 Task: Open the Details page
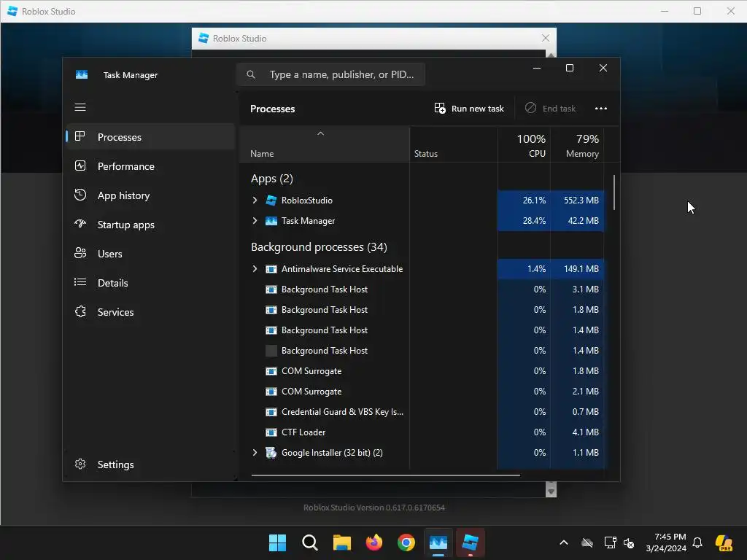(x=150, y=283)
